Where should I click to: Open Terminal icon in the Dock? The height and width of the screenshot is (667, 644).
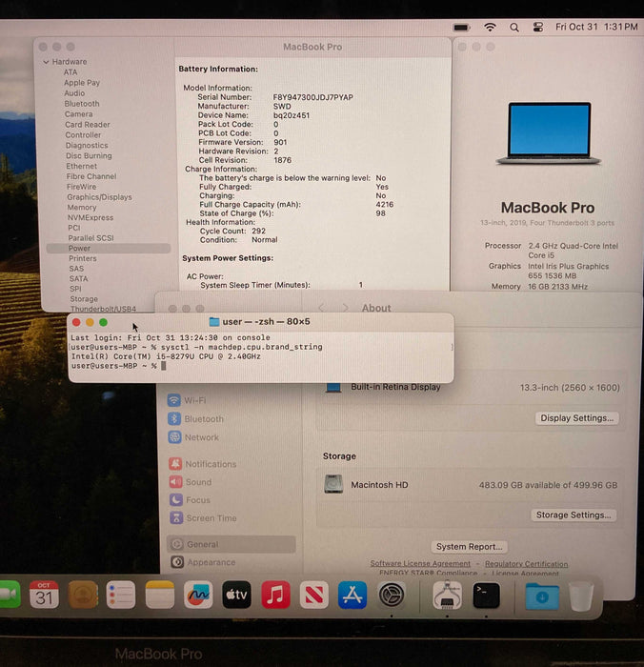pos(486,596)
